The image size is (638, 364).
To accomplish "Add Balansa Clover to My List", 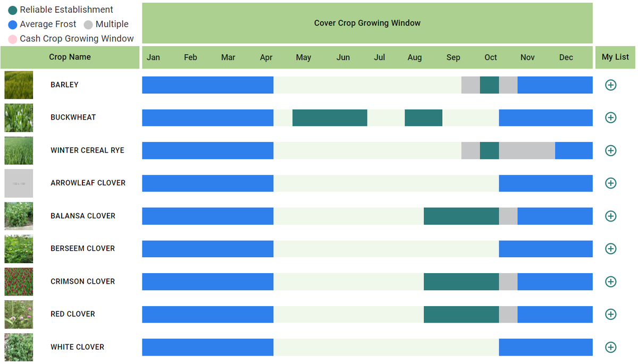I will tap(610, 216).
